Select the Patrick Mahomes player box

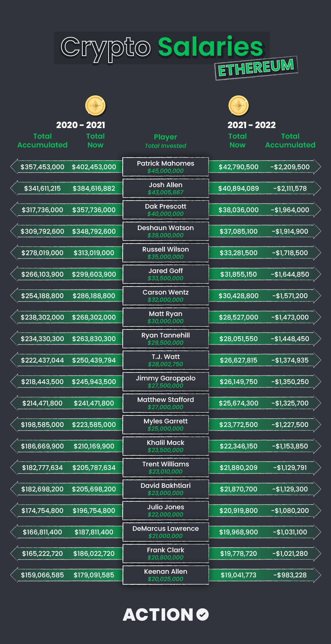(166, 167)
